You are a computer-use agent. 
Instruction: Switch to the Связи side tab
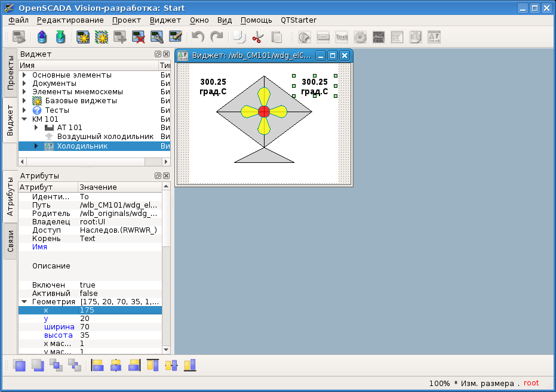(10, 241)
